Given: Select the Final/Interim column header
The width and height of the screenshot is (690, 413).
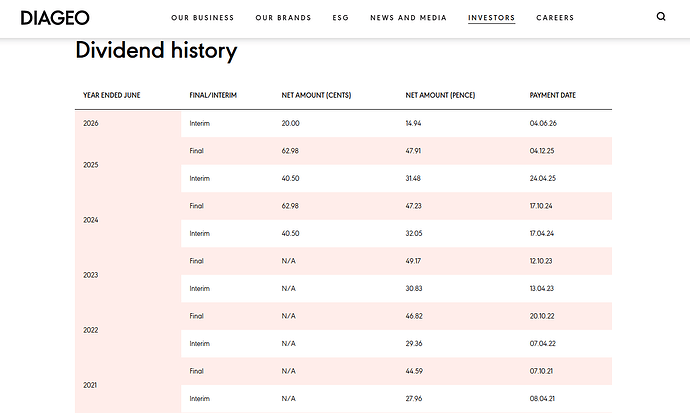Looking at the screenshot, I should [x=213, y=95].
